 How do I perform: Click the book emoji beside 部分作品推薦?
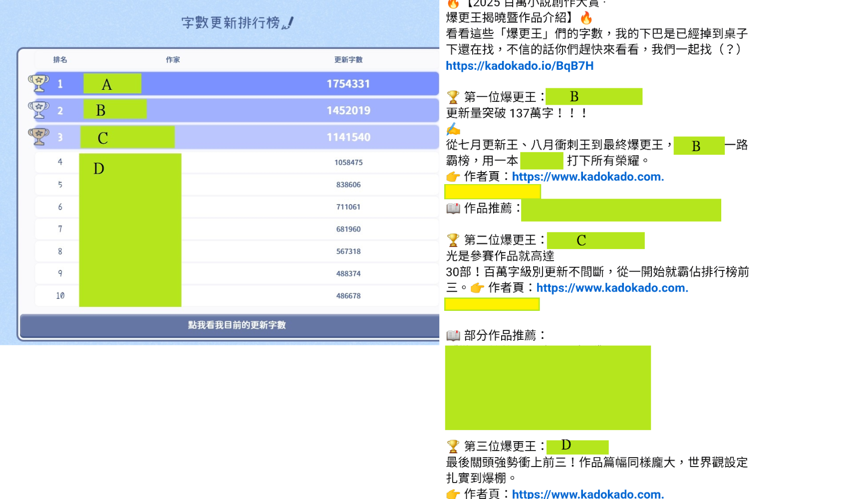pyautogui.click(x=453, y=335)
